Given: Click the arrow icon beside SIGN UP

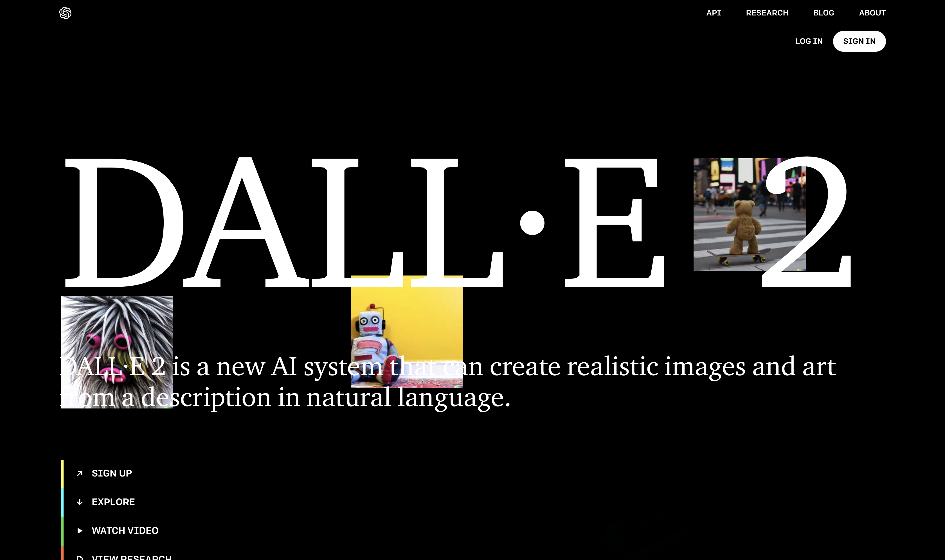Looking at the screenshot, I should 80,473.
